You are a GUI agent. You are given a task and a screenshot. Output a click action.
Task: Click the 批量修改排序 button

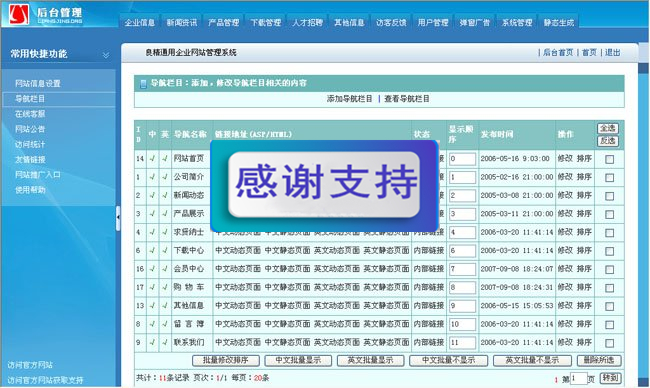point(226,360)
